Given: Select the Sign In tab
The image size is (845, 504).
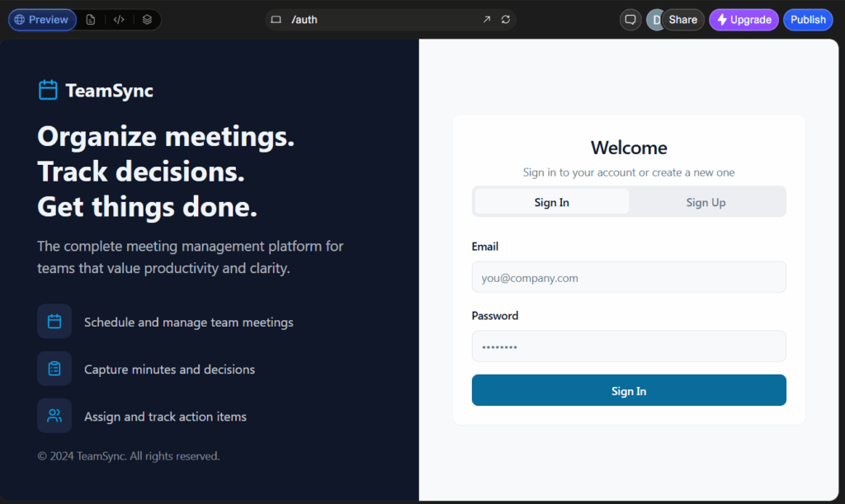Looking at the screenshot, I should point(552,202).
